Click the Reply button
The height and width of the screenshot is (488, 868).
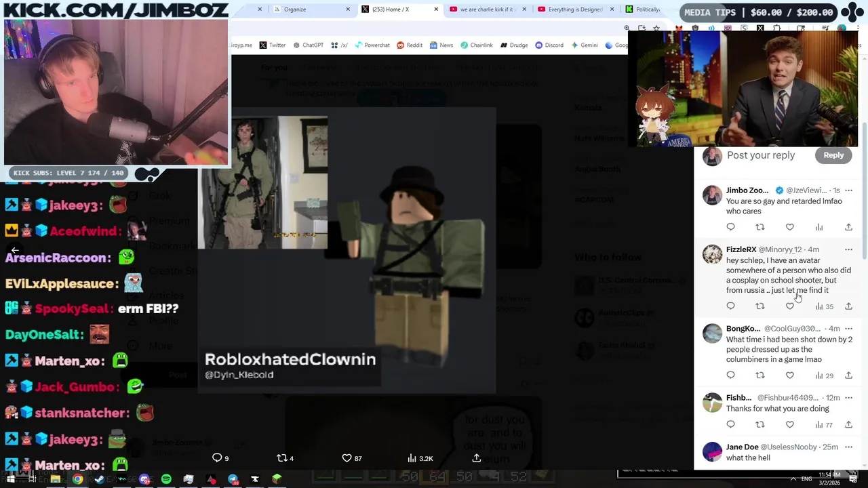click(833, 155)
